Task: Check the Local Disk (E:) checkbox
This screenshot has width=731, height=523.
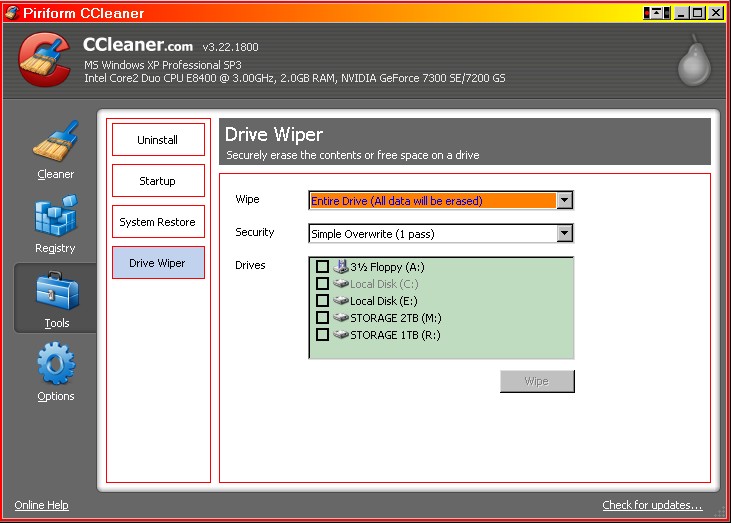Action: (322, 301)
